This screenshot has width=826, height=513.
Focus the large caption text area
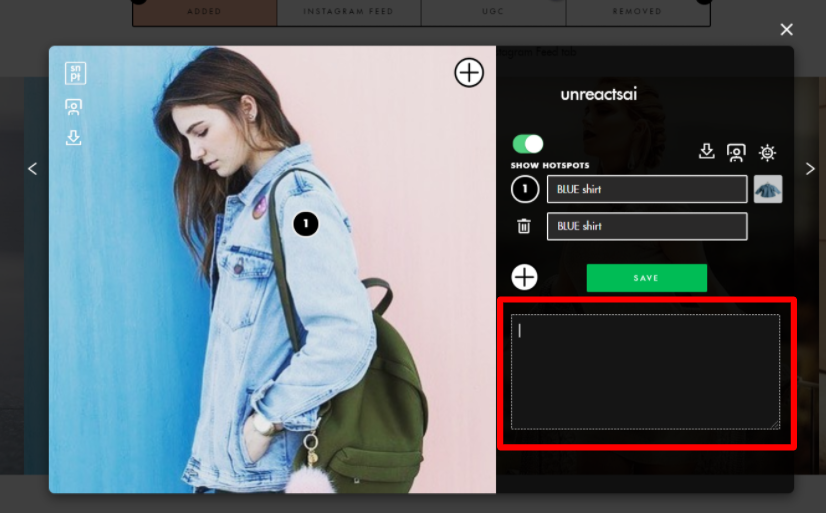[x=645, y=372]
